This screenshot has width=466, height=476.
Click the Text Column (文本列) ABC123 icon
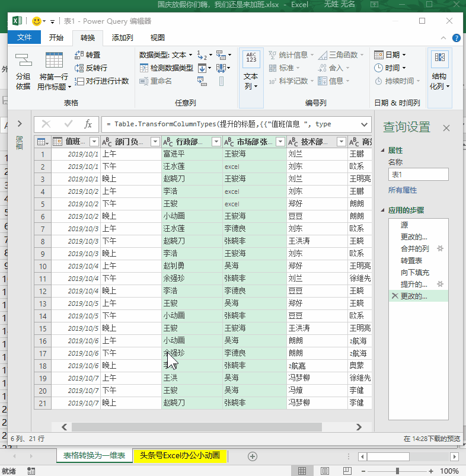coord(251,59)
